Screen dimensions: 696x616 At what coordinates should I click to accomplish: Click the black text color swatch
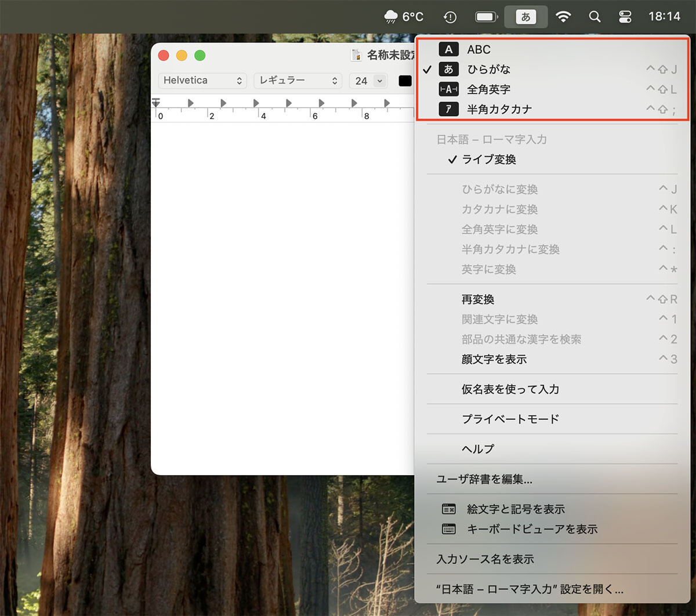click(404, 81)
